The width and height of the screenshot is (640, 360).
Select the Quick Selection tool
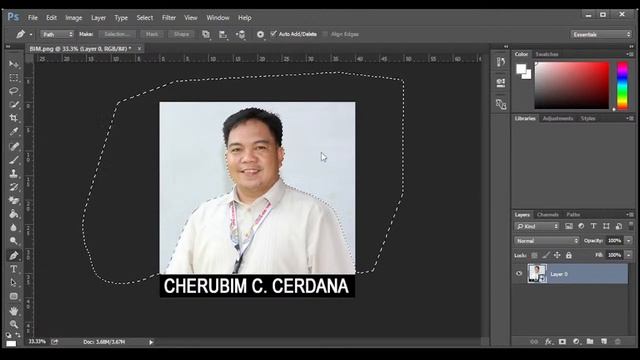(x=13, y=104)
